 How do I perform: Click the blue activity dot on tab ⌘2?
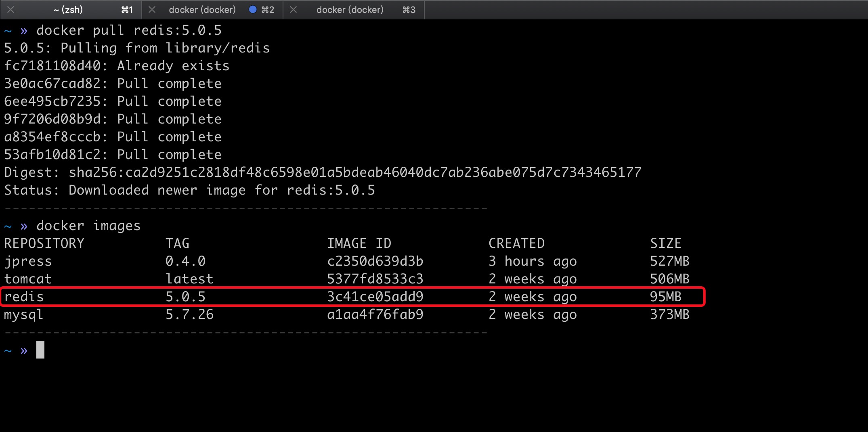253,10
